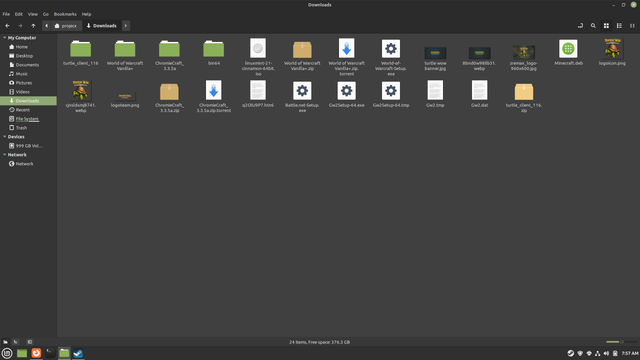Image resolution: width=640 pixels, height=360 pixels.
Task: Launch Steam from the taskbar
Action: point(78,353)
